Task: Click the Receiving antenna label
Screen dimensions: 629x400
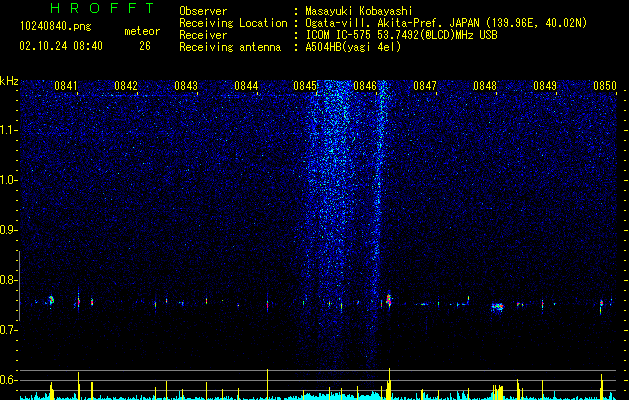Action: (x=230, y=47)
